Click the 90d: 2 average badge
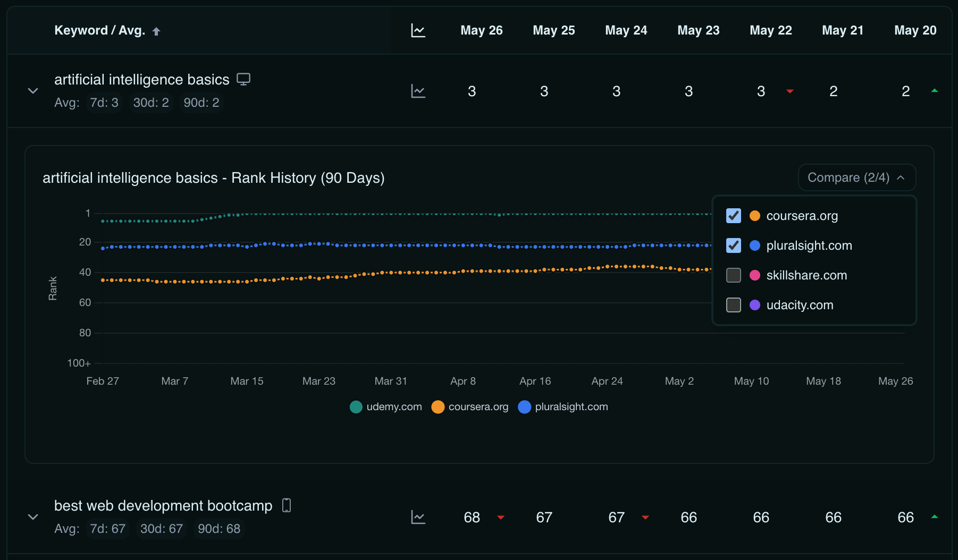This screenshot has width=958, height=560. coord(201,103)
